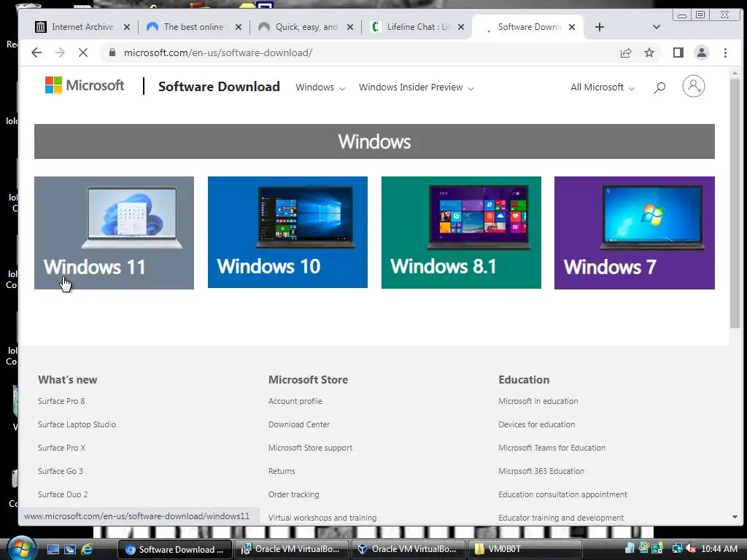Close the Software Download tab
The width and height of the screenshot is (747, 560).
(x=572, y=27)
